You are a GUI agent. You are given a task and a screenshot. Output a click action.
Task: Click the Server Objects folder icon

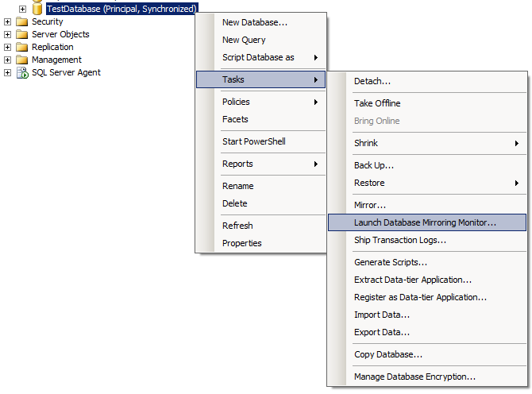tap(21, 34)
